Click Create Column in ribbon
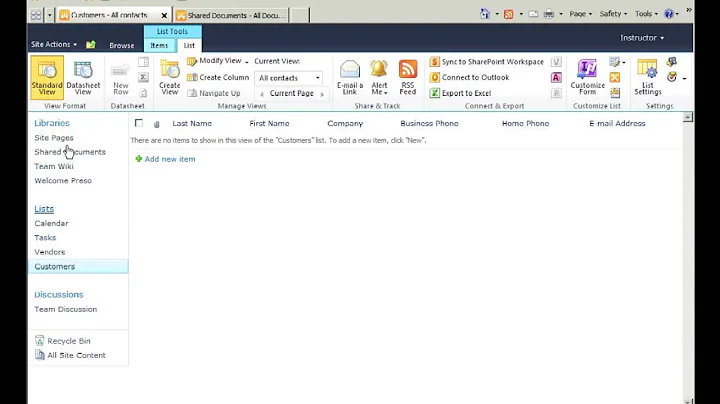Image resolution: width=720 pixels, height=404 pixels. coord(218,77)
